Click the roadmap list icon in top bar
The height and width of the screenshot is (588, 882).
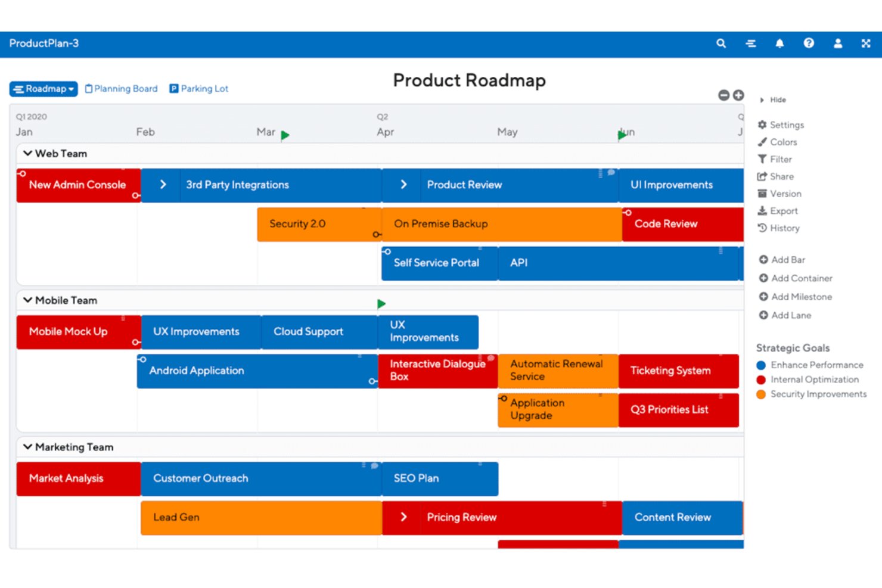click(751, 43)
